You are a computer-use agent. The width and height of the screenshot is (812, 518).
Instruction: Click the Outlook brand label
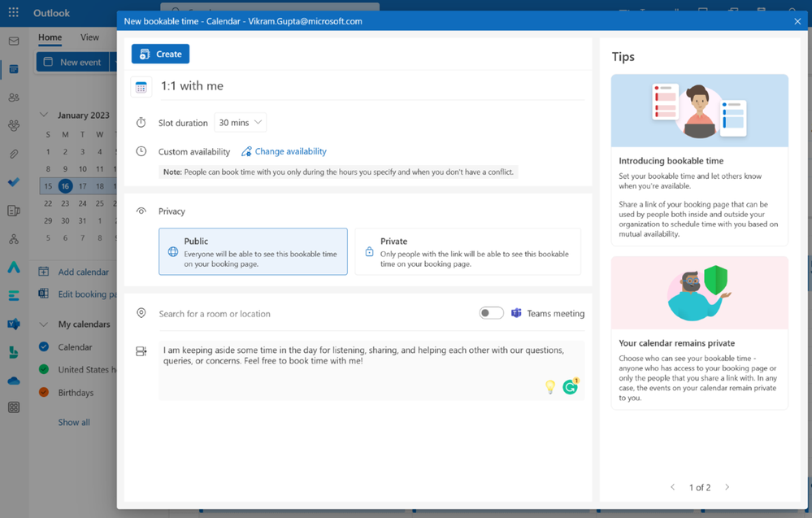[51, 13]
